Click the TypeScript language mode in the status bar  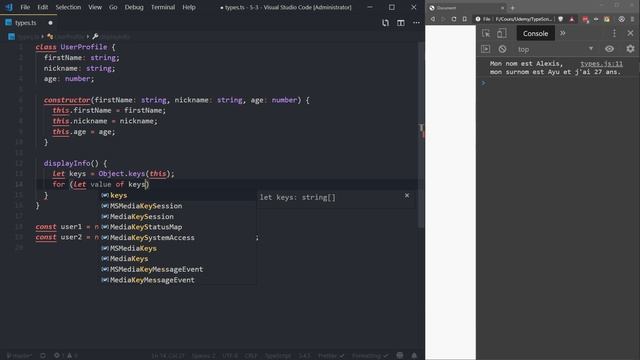pos(278,356)
